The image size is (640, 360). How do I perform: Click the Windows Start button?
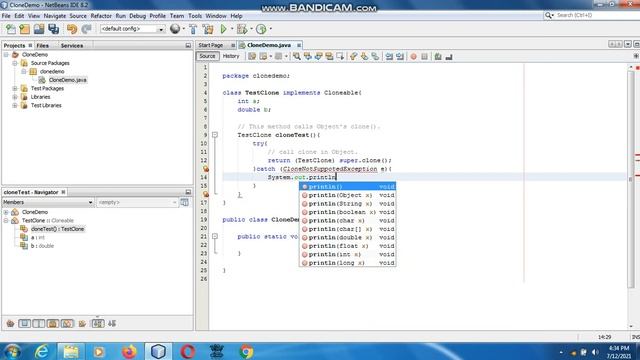[x=13, y=352]
